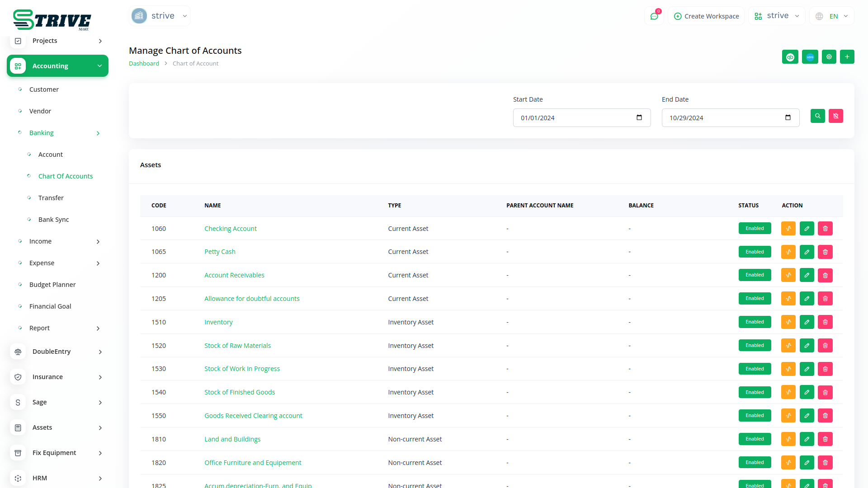Open chart of accounts settings gear
Image resolution: width=868 pixels, height=488 pixels.
pyautogui.click(x=829, y=57)
